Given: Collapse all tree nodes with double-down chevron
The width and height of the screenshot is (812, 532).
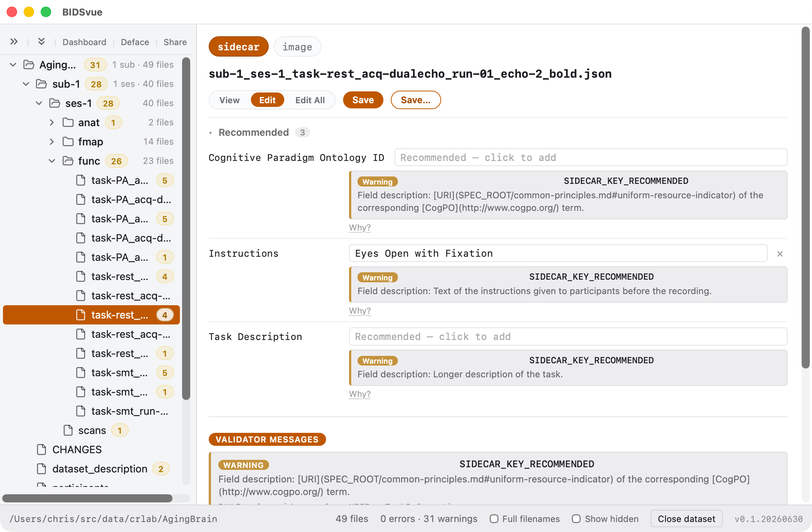Looking at the screenshot, I should [41, 42].
